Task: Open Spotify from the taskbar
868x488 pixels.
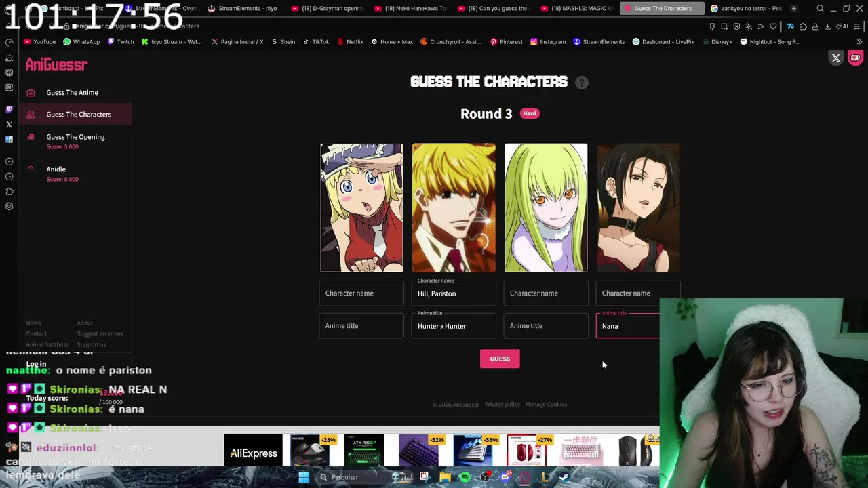Action: (465, 477)
